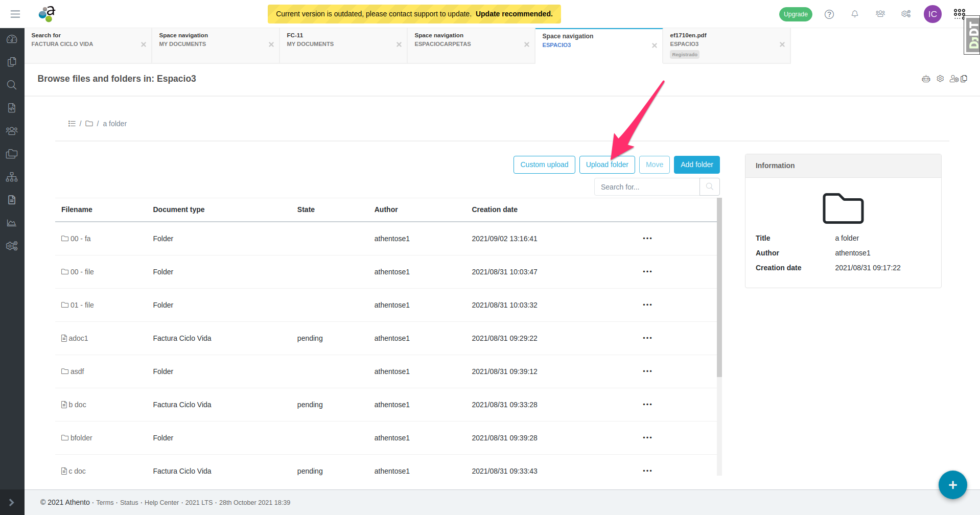
Task: Open the help question mark icon
Action: coord(829,14)
